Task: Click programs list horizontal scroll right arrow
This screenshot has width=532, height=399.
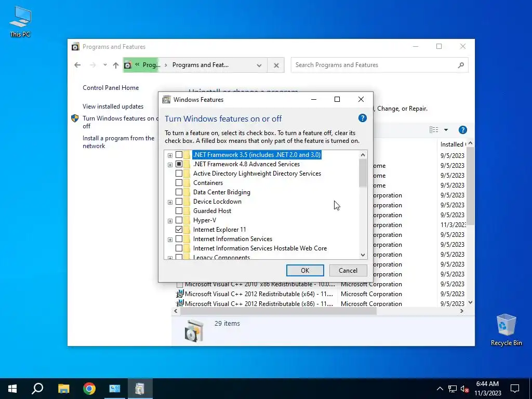Action: click(x=462, y=311)
